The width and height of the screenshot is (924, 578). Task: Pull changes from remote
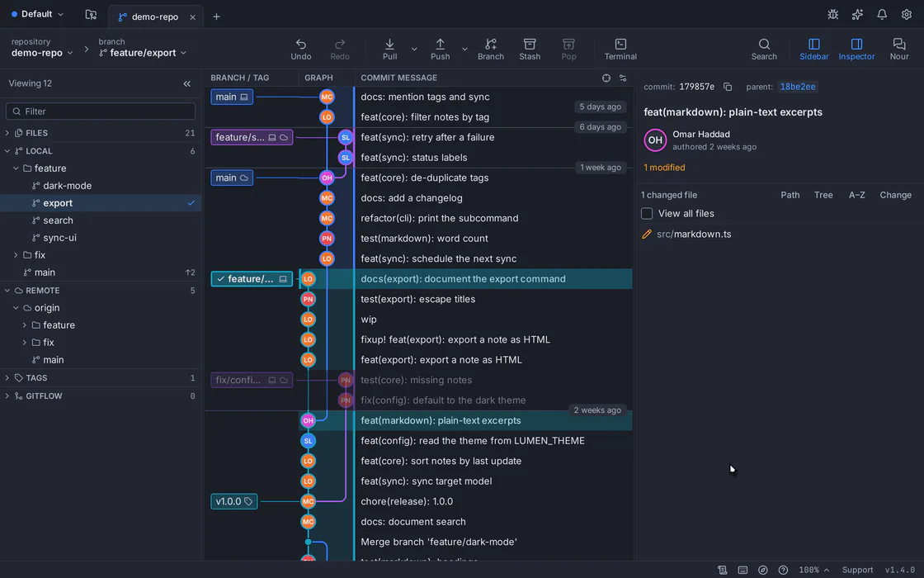(x=389, y=50)
